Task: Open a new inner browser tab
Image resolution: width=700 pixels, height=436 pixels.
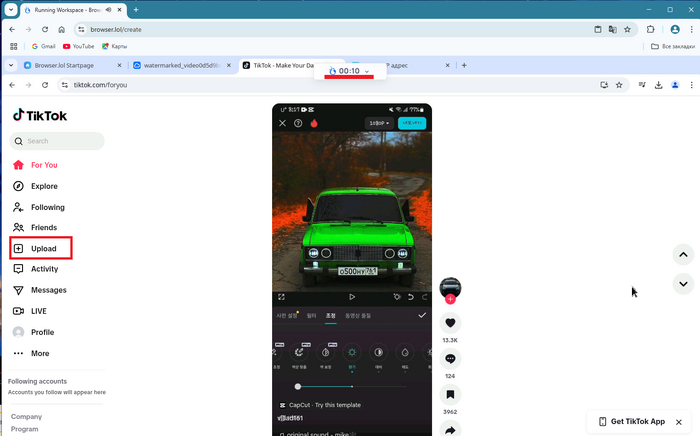Action: point(464,65)
